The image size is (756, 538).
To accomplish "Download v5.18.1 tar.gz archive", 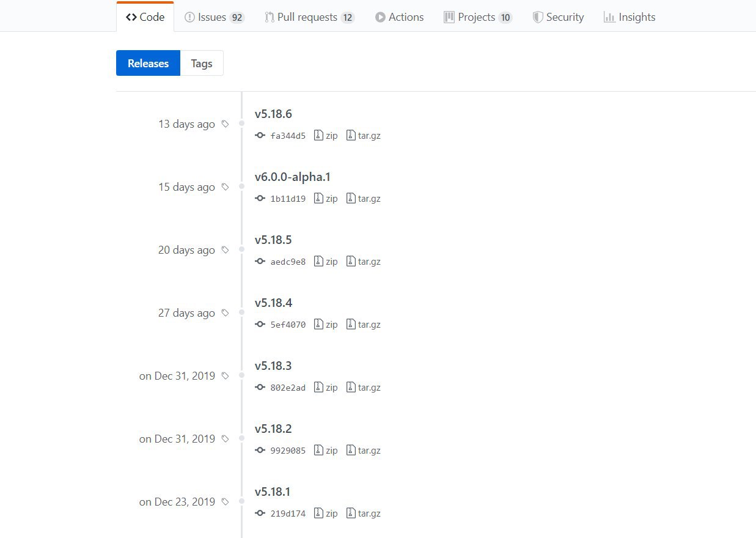I will [364, 514].
